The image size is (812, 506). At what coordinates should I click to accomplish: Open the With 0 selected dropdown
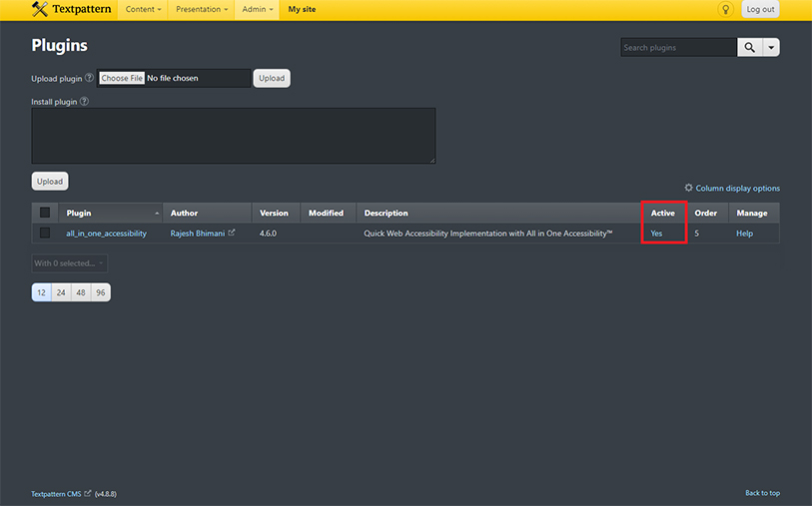(69, 263)
